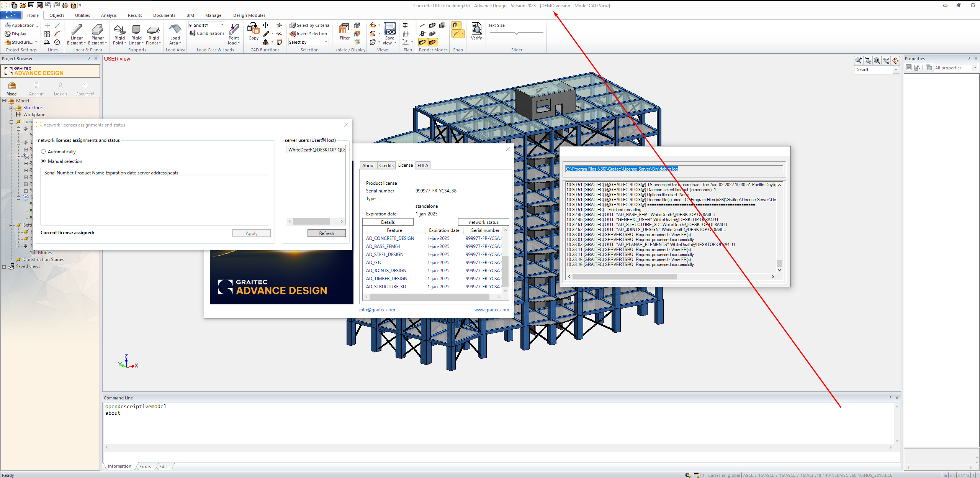Click the Copy tool in CAD Functions
The image size is (980, 478).
(x=253, y=28)
